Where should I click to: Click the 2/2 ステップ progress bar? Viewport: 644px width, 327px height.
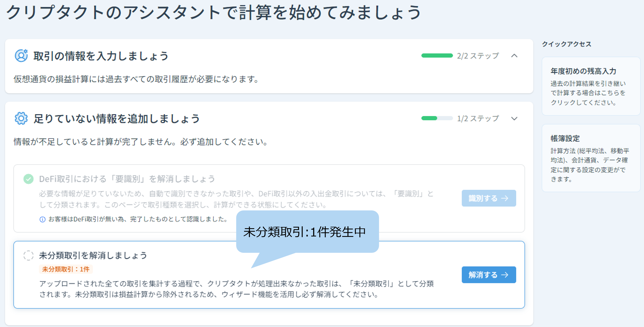pyautogui.click(x=437, y=56)
